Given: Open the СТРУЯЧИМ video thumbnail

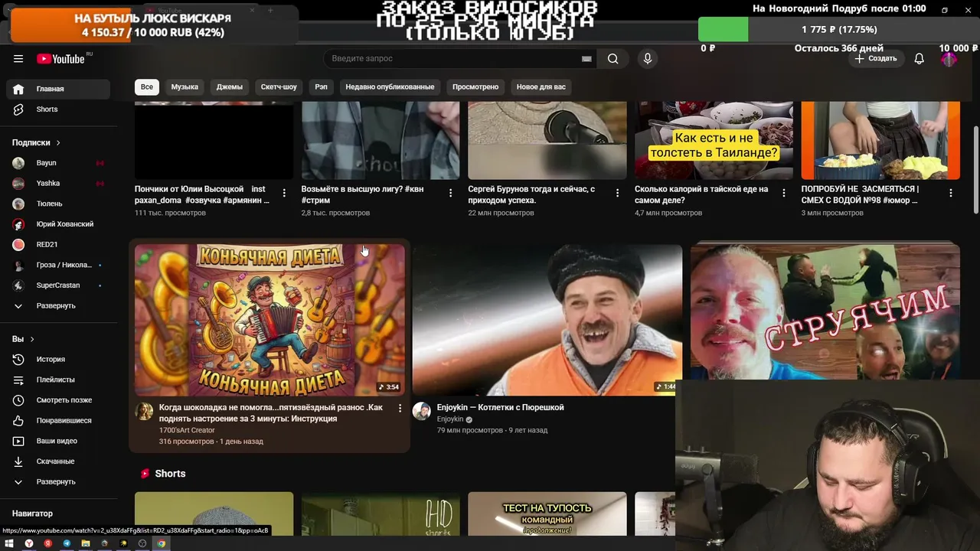Looking at the screenshot, I should coord(825,311).
